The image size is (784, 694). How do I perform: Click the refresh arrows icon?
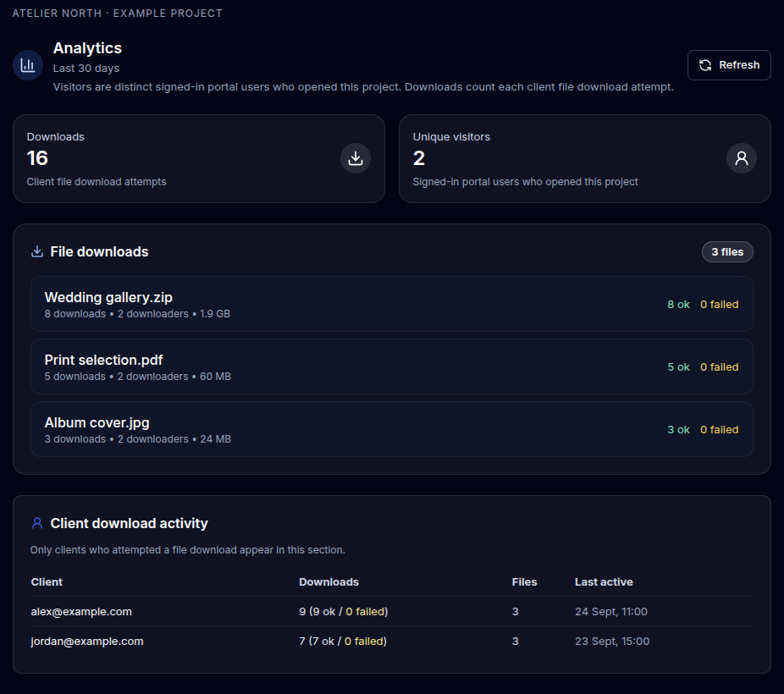(705, 65)
